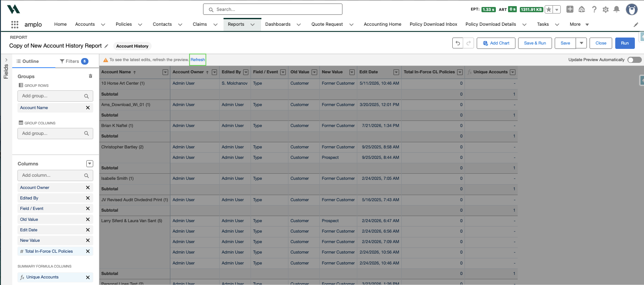
Task: Click the blue Run button
Action: tap(625, 43)
